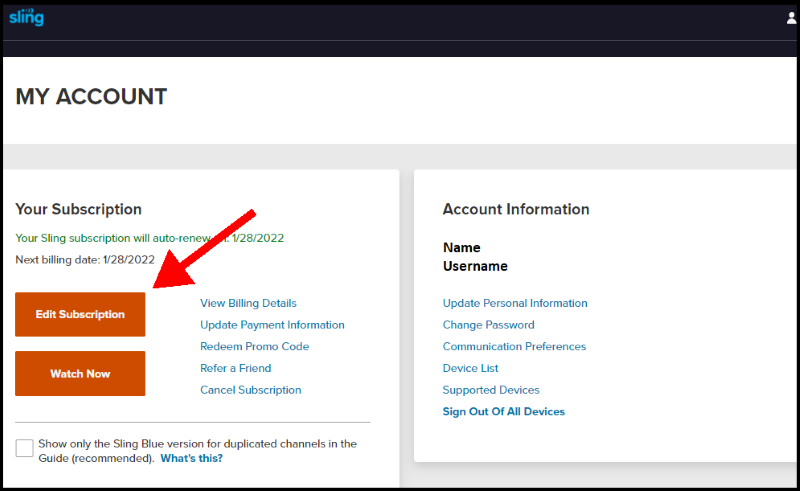Open Refer a Friend link
Image resolution: width=800 pixels, height=491 pixels.
[x=236, y=368]
